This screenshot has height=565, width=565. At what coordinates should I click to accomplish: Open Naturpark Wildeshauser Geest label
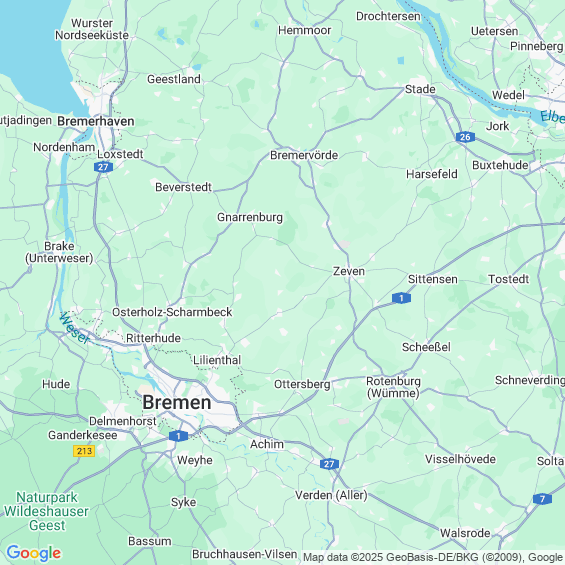point(46,511)
